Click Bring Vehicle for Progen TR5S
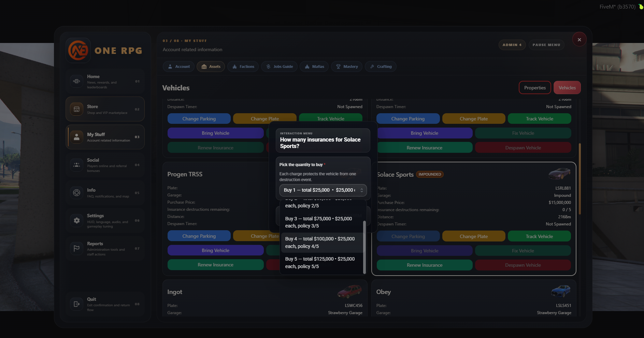Image resolution: width=644 pixels, height=338 pixels. coord(215,250)
